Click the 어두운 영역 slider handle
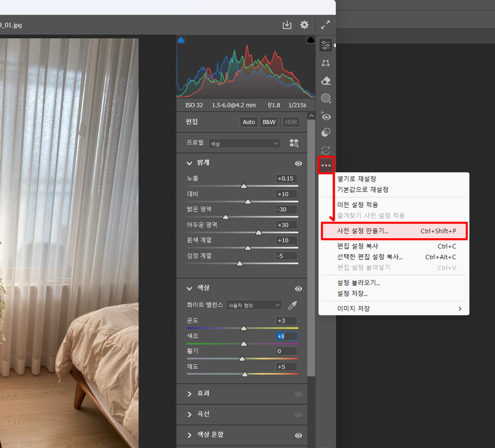495x448 pixels. [x=259, y=232]
